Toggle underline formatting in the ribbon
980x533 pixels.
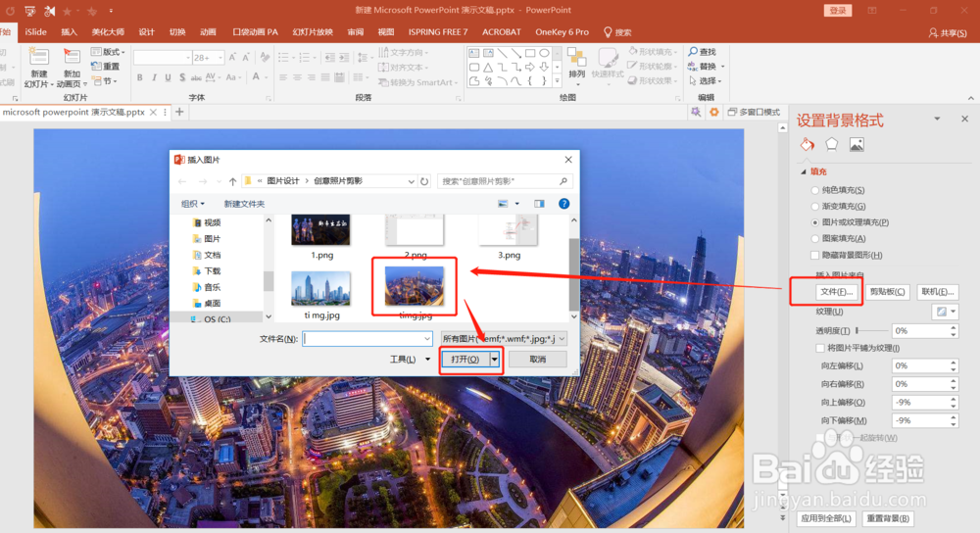point(168,77)
